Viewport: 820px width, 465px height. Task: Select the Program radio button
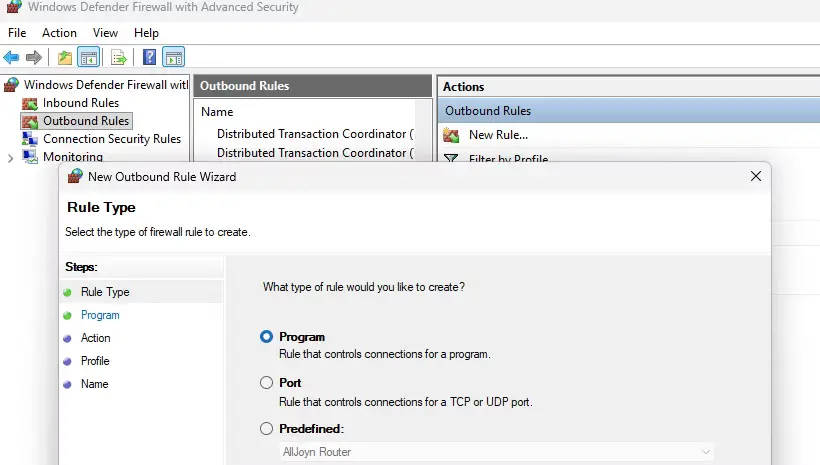click(266, 336)
